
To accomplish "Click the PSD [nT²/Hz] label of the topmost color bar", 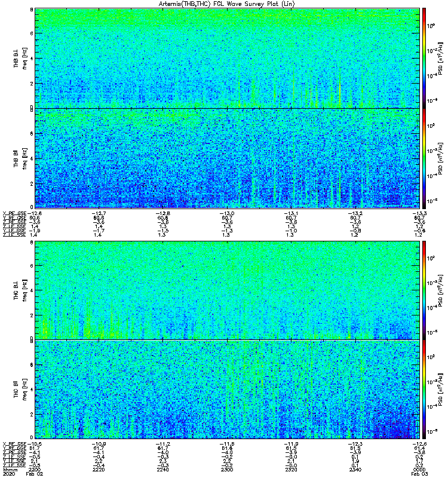I will tap(441, 58).
